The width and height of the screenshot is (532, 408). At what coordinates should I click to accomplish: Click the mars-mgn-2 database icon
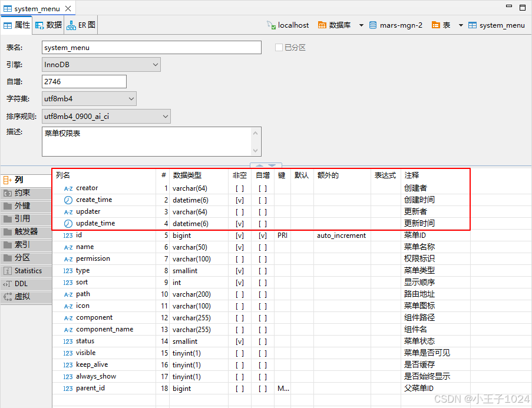tap(373, 25)
